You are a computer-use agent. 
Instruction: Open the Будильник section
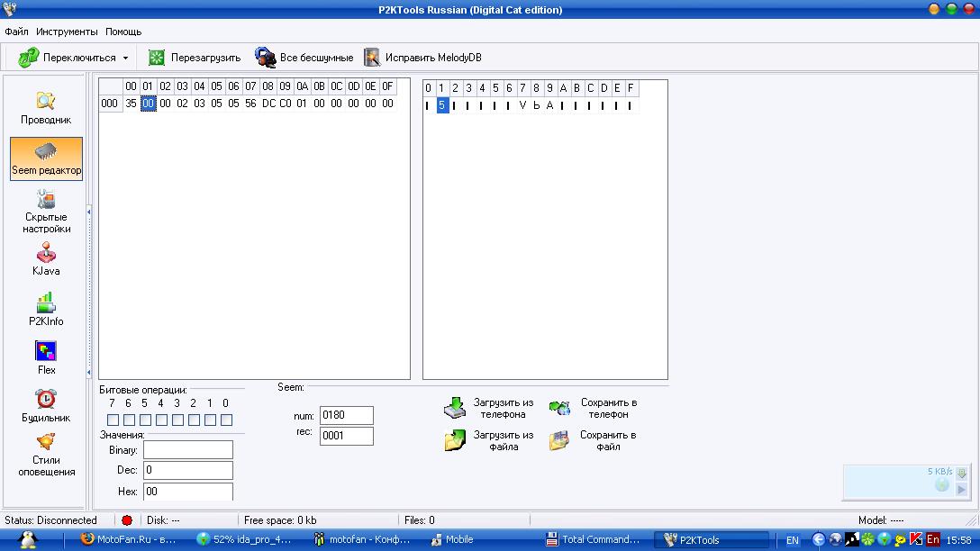click(46, 405)
